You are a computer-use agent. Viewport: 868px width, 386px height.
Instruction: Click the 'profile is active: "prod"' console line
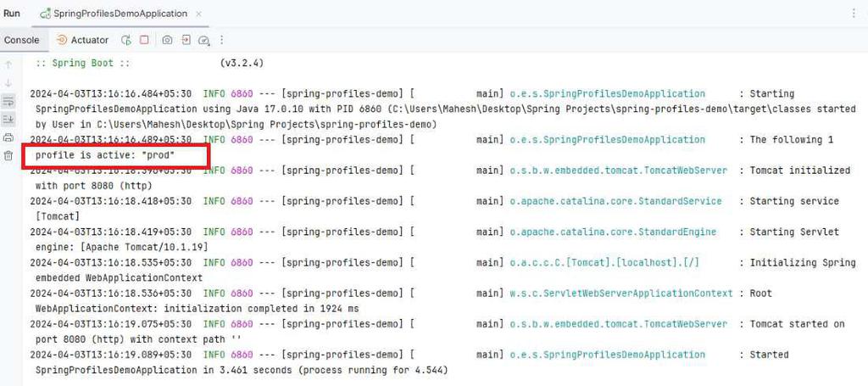point(105,155)
